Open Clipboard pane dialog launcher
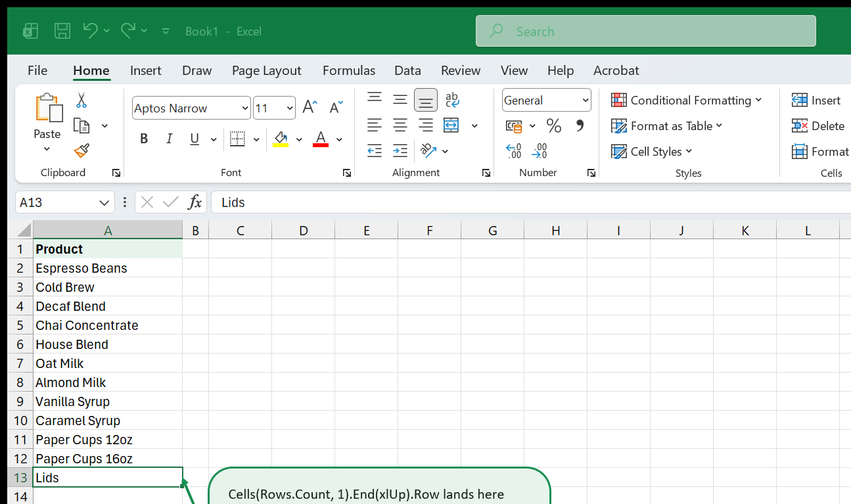Viewport: 851px width, 504px height. [116, 173]
